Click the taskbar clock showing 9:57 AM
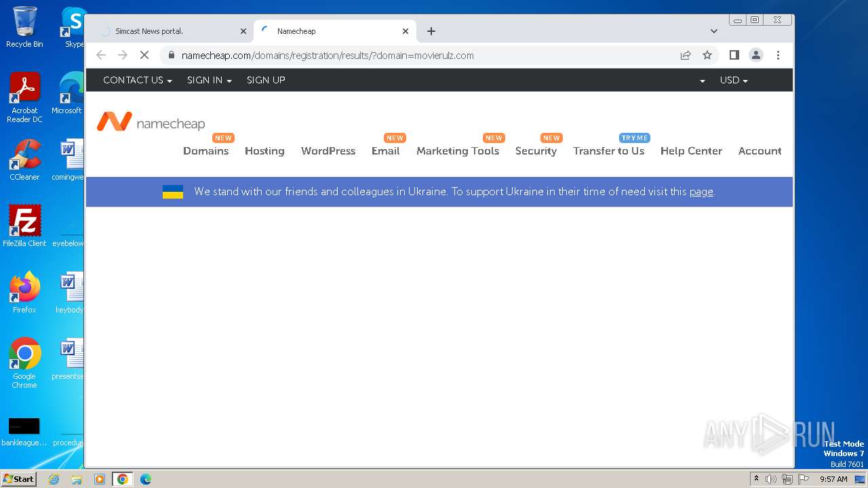Image resolution: width=868 pixels, height=488 pixels. pos(833,479)
